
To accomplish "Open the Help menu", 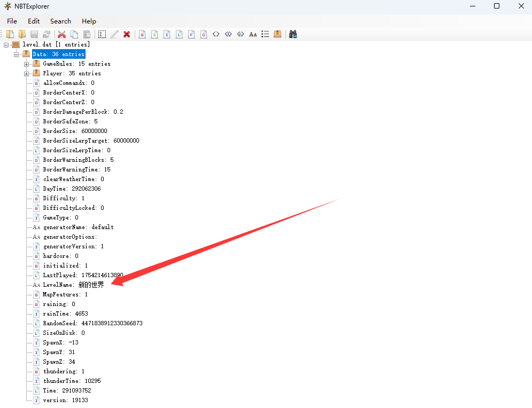I will [89, 21].
